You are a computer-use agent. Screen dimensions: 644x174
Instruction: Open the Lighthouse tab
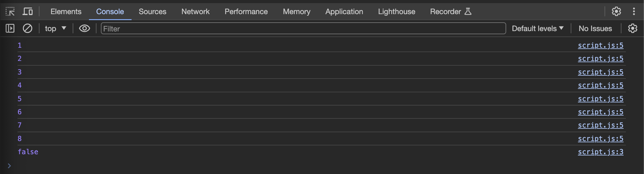point(397,12)
